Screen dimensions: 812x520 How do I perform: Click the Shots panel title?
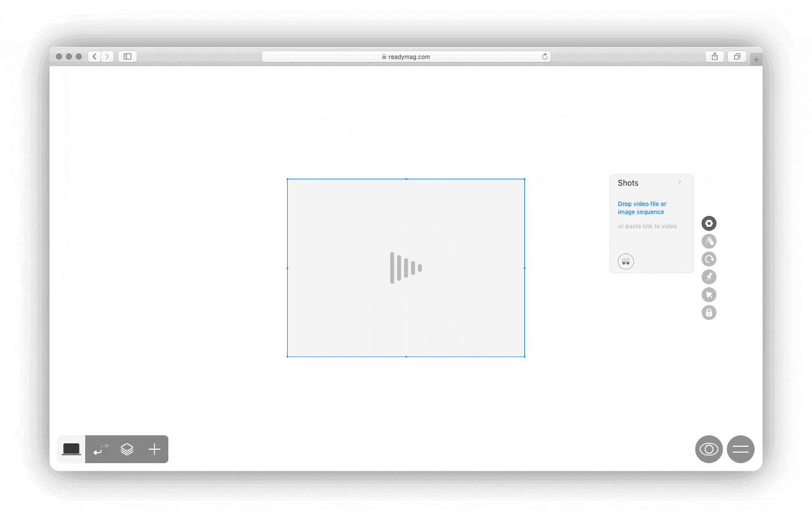pos(628,183)
